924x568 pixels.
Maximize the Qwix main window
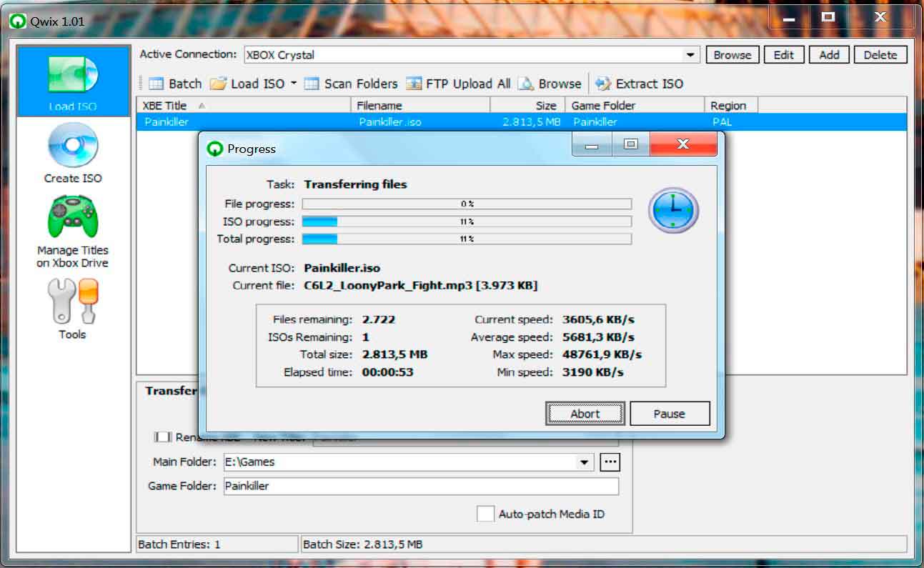tap(828, 17)
